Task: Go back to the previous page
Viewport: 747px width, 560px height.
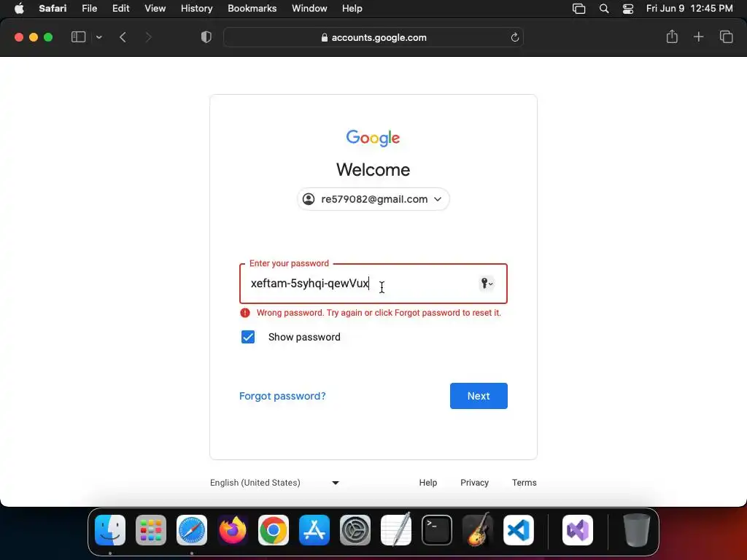Action: pos(123,36)
